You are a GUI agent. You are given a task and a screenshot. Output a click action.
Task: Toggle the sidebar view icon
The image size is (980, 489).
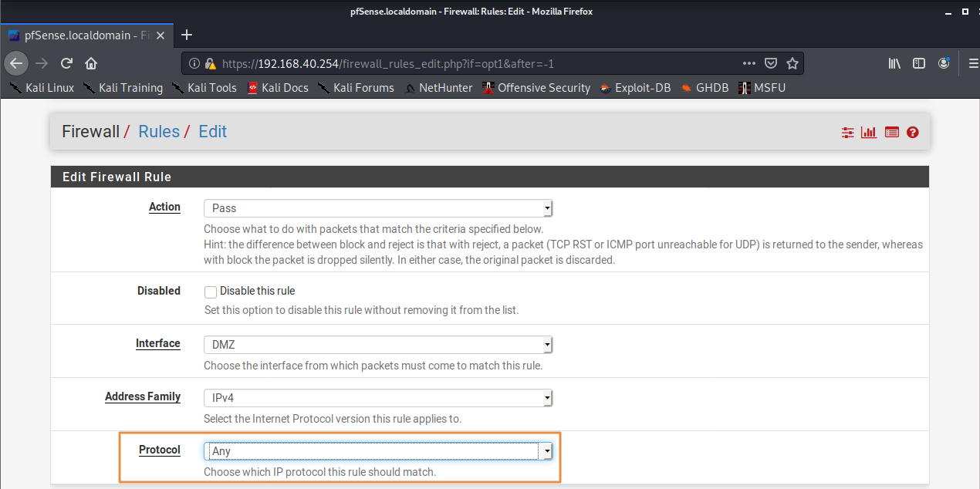(919, 63)
